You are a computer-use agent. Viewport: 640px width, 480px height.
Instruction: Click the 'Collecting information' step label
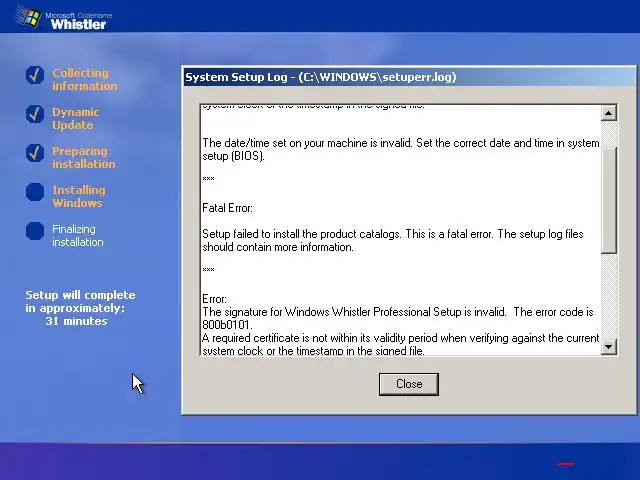point(84,80)
